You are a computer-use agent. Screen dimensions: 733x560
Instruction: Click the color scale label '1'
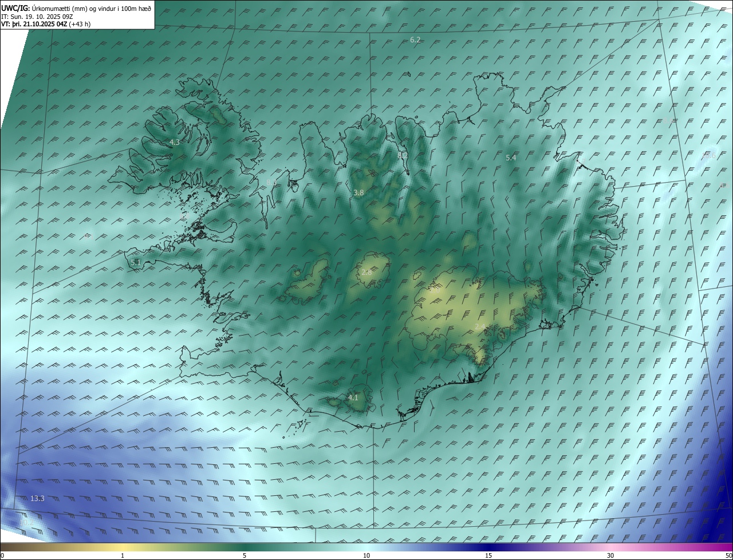[x=123, y=556]
